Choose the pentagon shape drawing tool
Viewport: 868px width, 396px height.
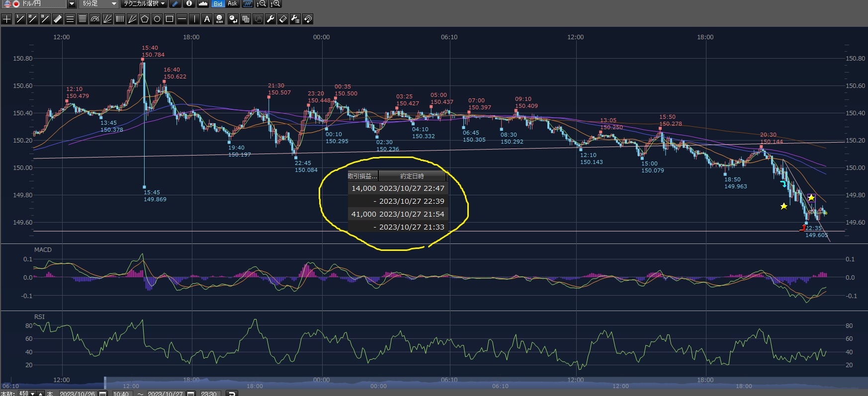[x=145, y=19]
